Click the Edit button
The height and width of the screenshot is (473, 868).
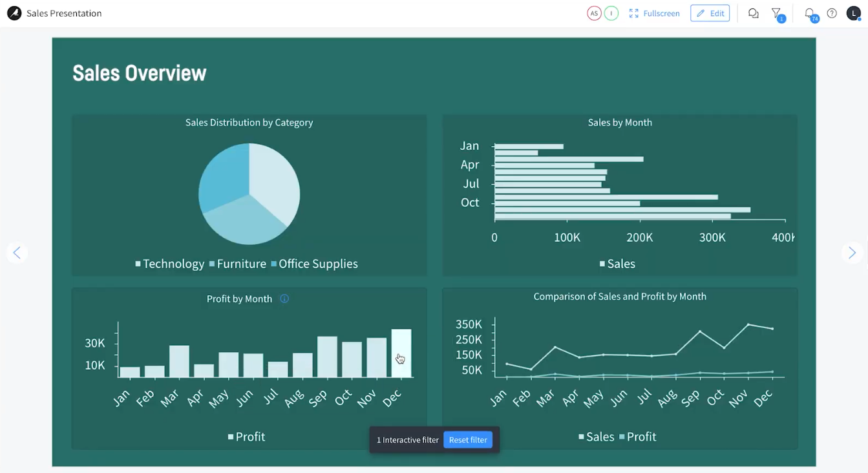coord(710,14)
